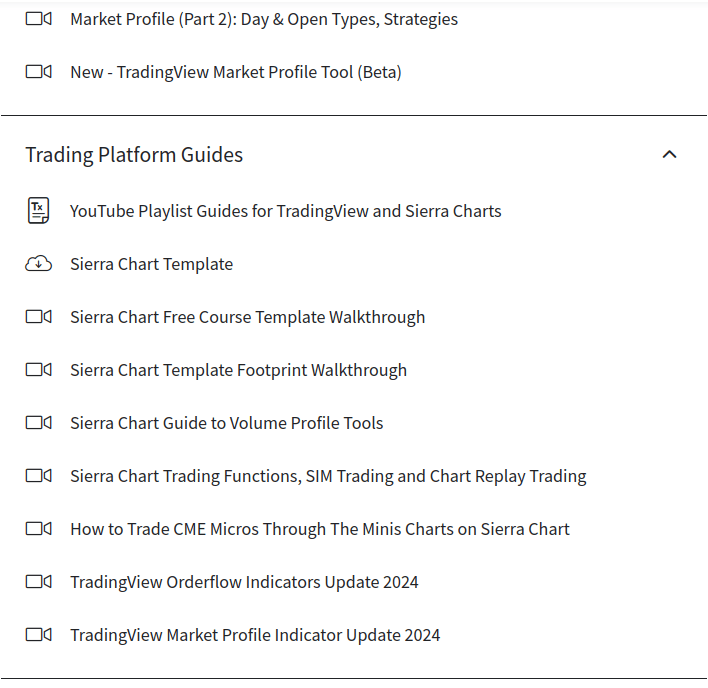Open How to Trade CME Micros lesson
The image size is (708, 688).
(320, 529)
